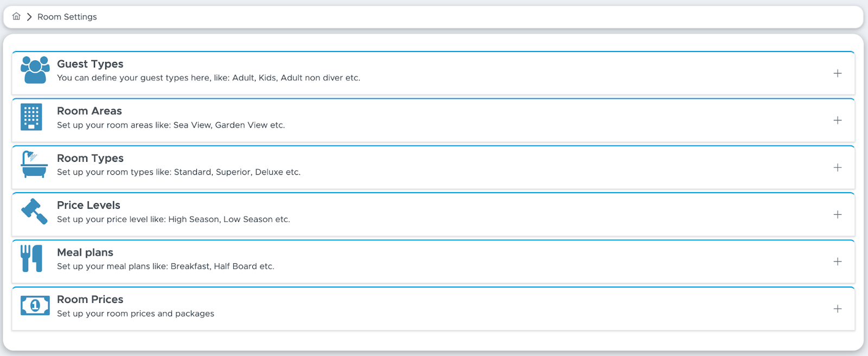Click the High Season, Low Season description
The image size is (868, 356).
[174, 219]
